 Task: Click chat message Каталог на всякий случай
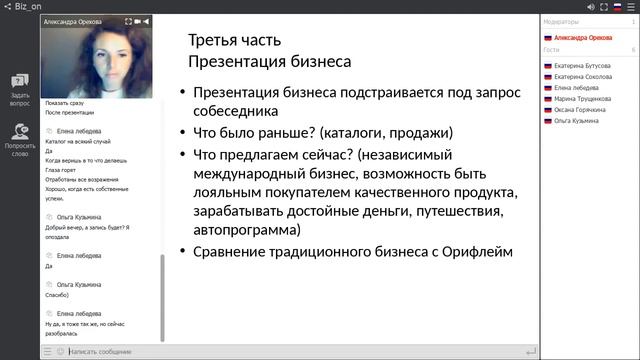(x=78, y=142)
